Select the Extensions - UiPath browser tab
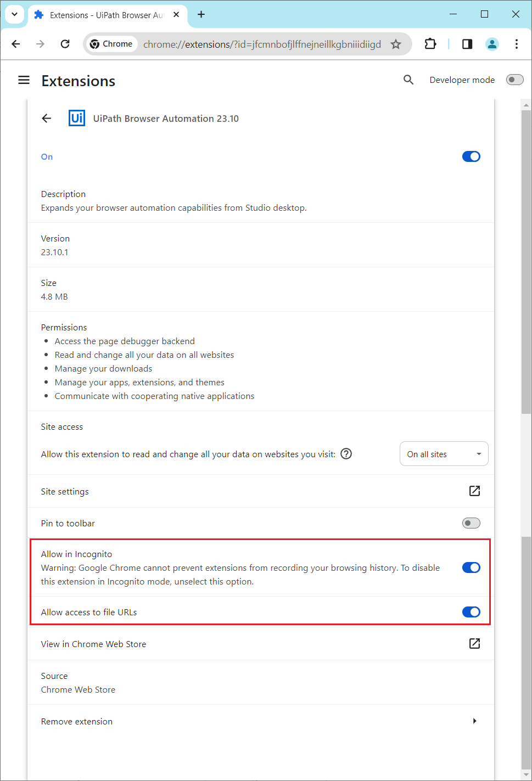Screen dimensions: 532x781 104,15
